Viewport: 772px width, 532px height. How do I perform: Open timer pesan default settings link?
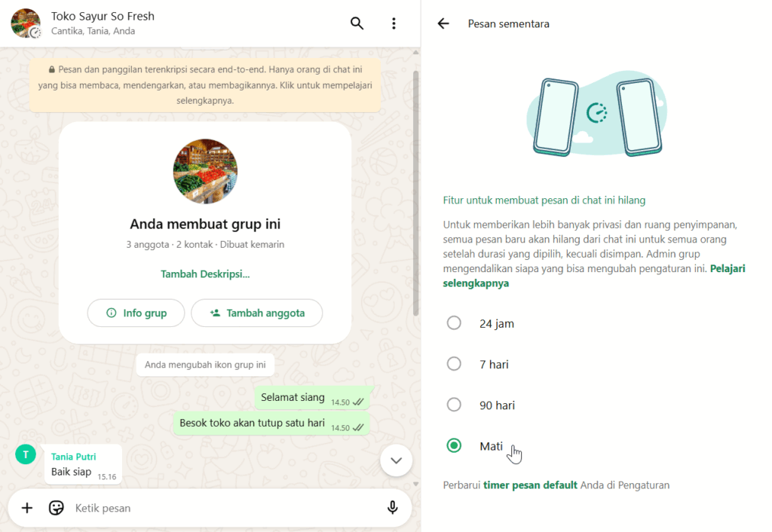[530, 485]
